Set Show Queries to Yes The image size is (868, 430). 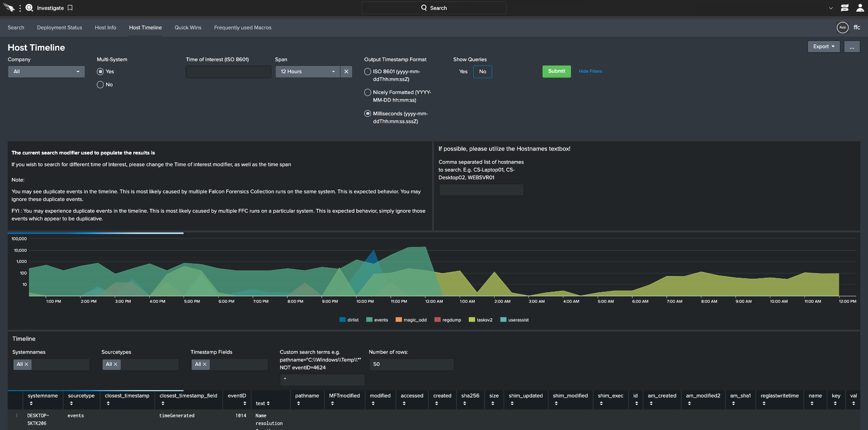point(463,71)
